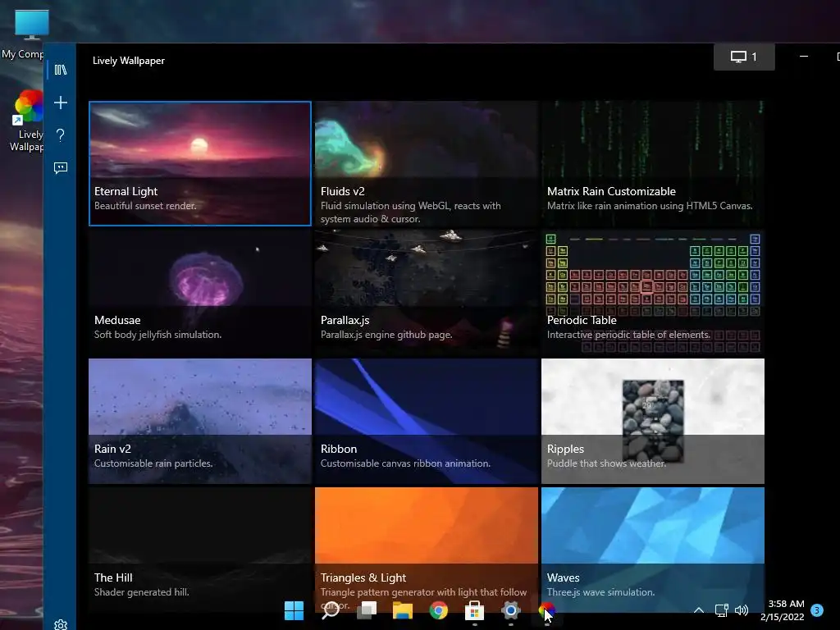840x630 pixels.
Task: Click the Lively Wallpaper window title
Action: [x=129, y=61]
